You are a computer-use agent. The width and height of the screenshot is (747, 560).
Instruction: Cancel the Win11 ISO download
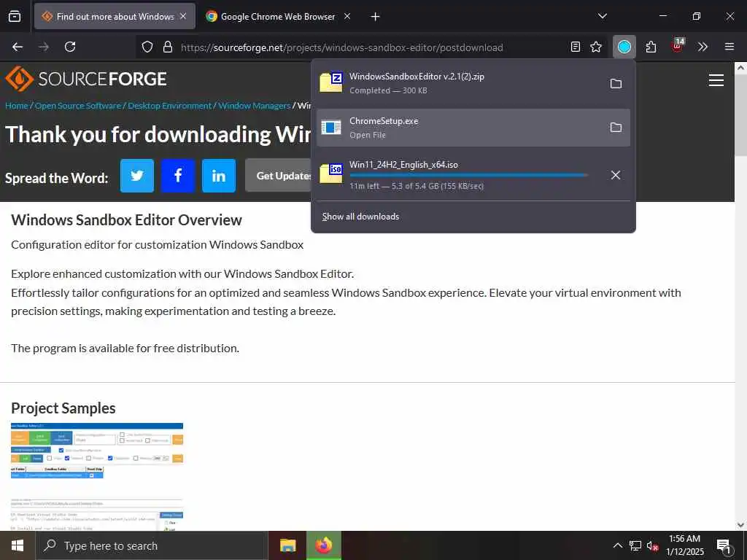point(616,175)
